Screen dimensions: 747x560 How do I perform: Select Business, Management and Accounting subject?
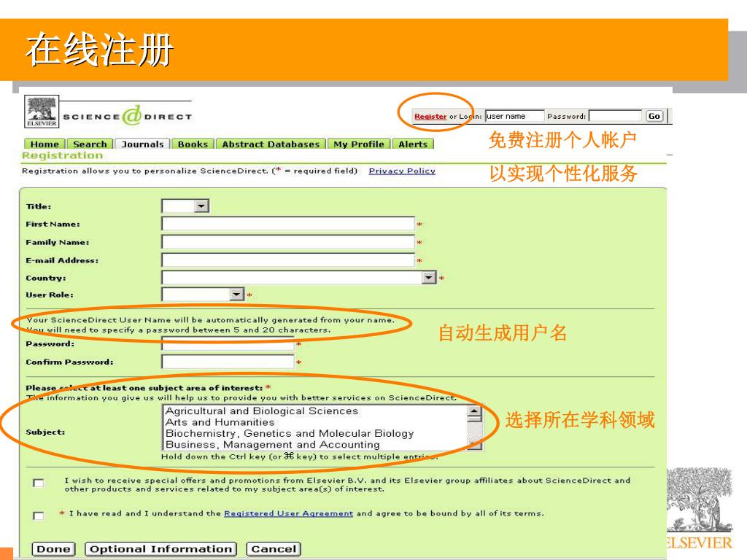pos(273,445)
